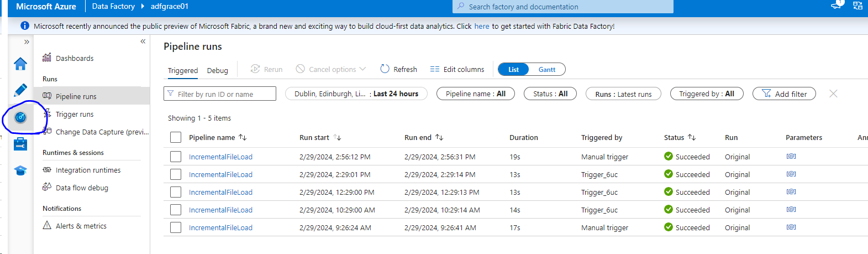This screenshot has width=868, height=254.
Task: Check the select-all checkbox in table header
Action: click(176, 138)
